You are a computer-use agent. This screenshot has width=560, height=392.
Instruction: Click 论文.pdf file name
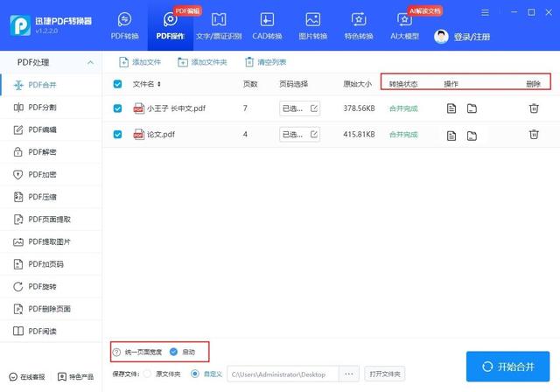point(161,134)
